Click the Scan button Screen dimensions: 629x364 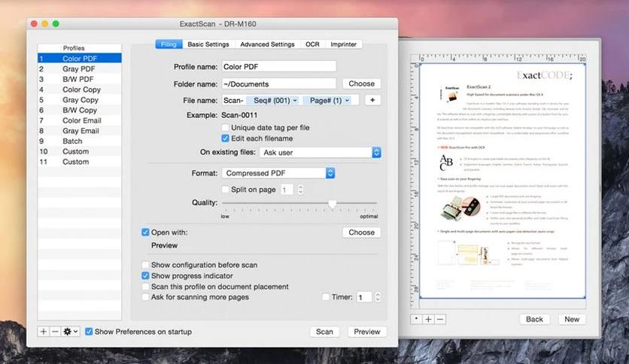coord(324,332)
